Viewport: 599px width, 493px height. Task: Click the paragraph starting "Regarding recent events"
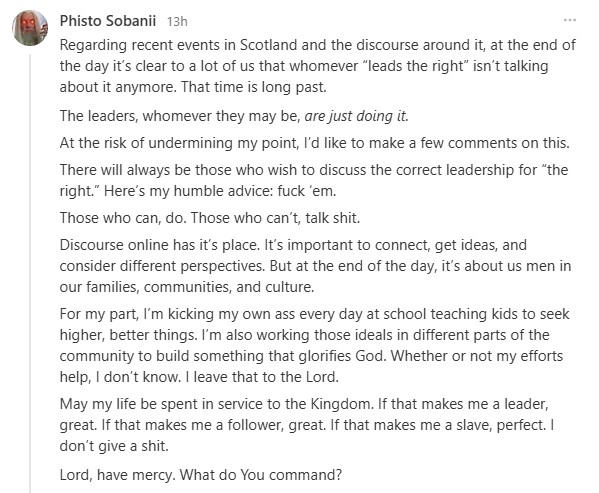(x=317, y=66)
